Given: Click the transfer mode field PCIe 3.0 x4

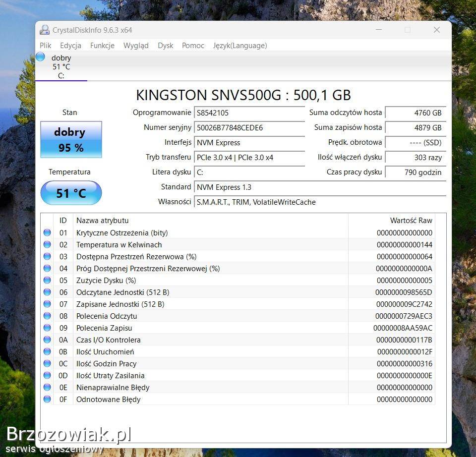Looking at the screenshot, I should pos(249,158).
